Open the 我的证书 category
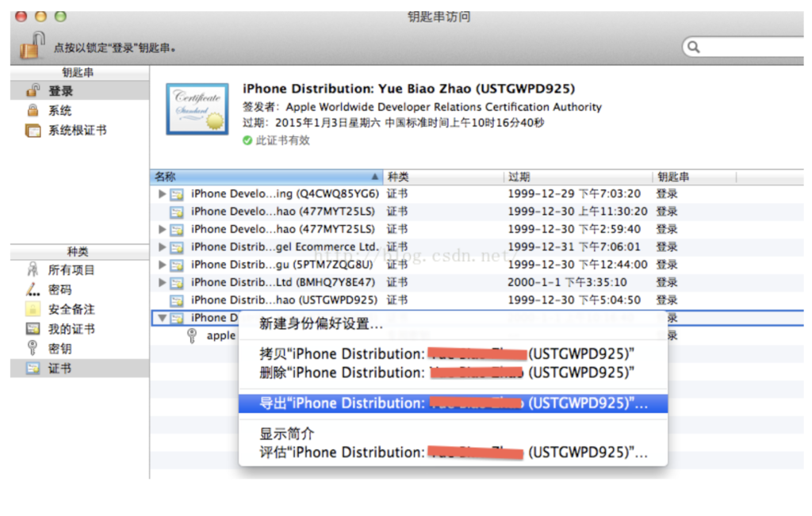812x516 pixels. click(80, 329)
